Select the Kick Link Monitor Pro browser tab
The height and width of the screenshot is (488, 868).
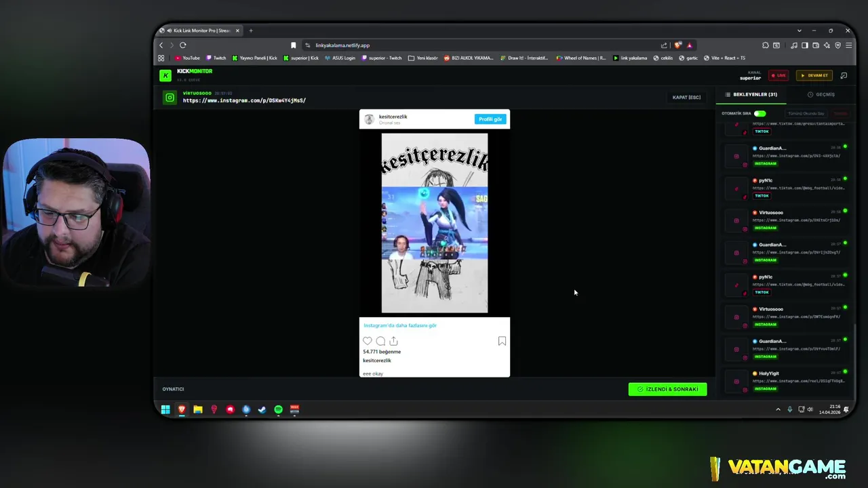[x=200, y=30]
